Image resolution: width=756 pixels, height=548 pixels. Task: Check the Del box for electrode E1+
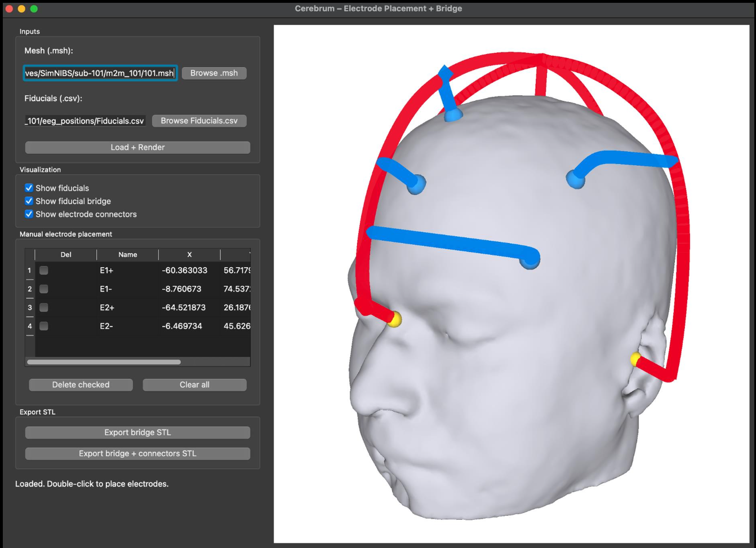coord(43,270)
